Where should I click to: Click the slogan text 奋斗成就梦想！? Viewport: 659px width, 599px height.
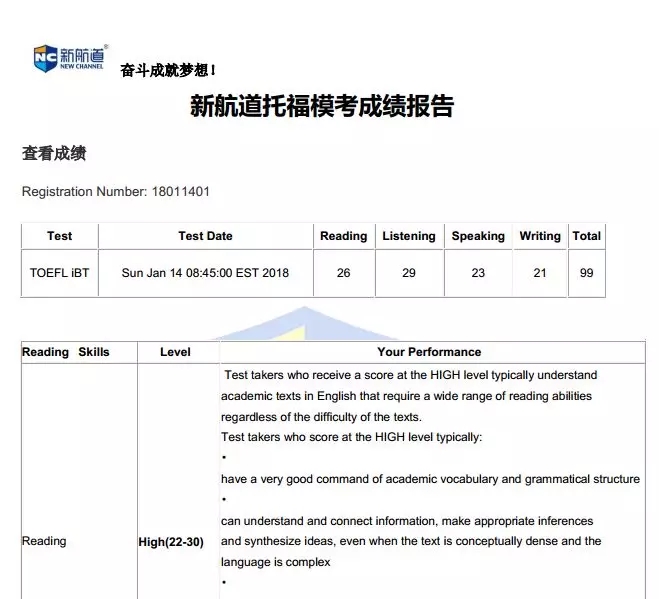168,70
